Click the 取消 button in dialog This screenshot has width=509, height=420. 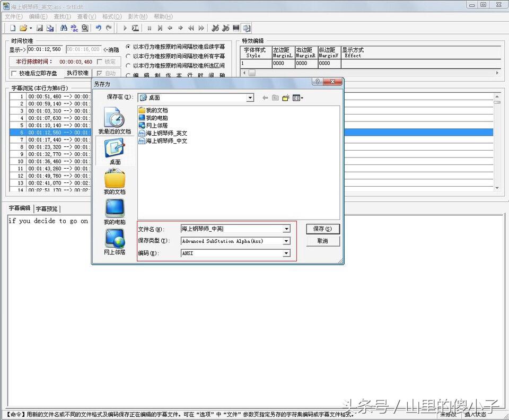[322, 241]
